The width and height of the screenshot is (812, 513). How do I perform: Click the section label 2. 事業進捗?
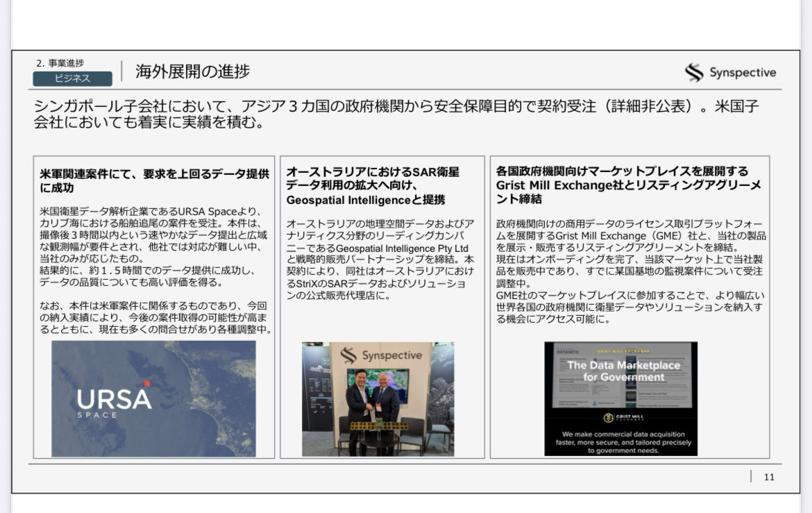(60, 63)
